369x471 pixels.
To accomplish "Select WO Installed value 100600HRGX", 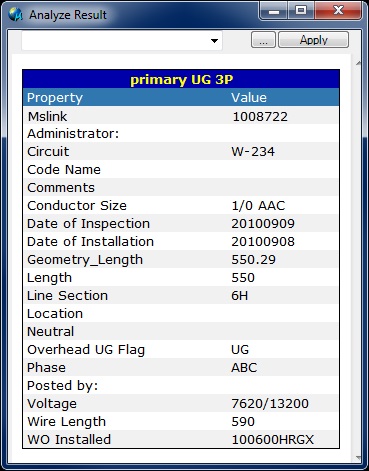I will (x=273, y=440).
